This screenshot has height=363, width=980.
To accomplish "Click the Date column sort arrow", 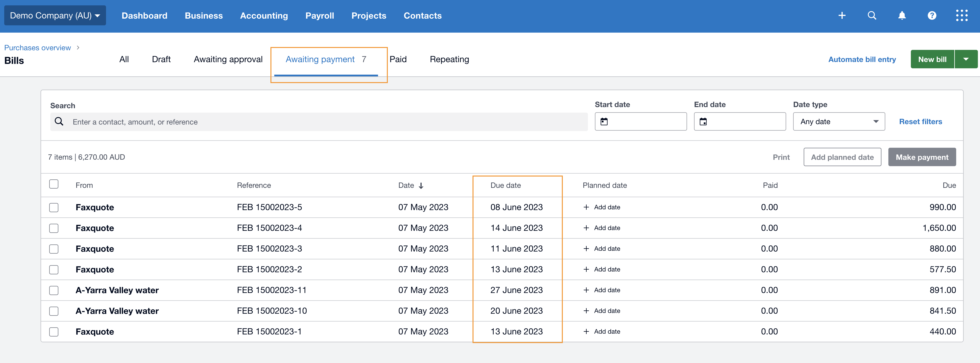I will tap(421, 186).
